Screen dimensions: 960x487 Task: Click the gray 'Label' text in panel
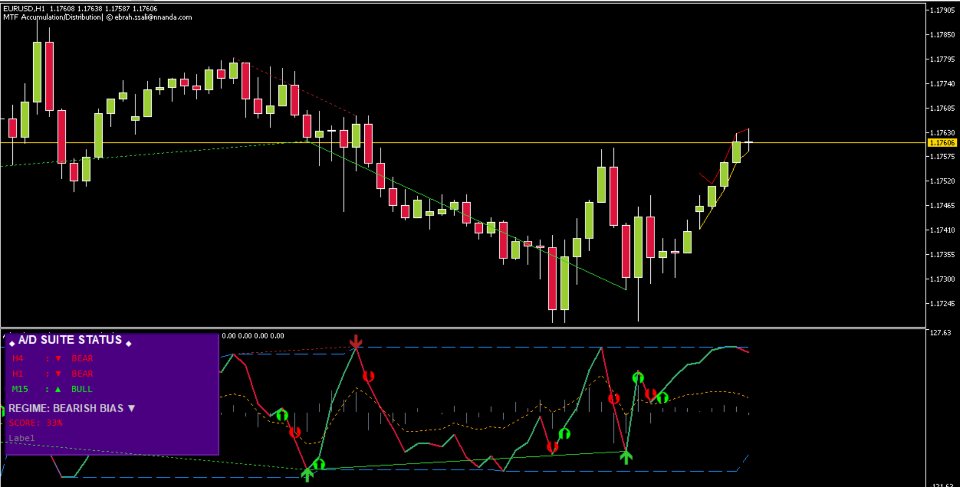[21, 438]
